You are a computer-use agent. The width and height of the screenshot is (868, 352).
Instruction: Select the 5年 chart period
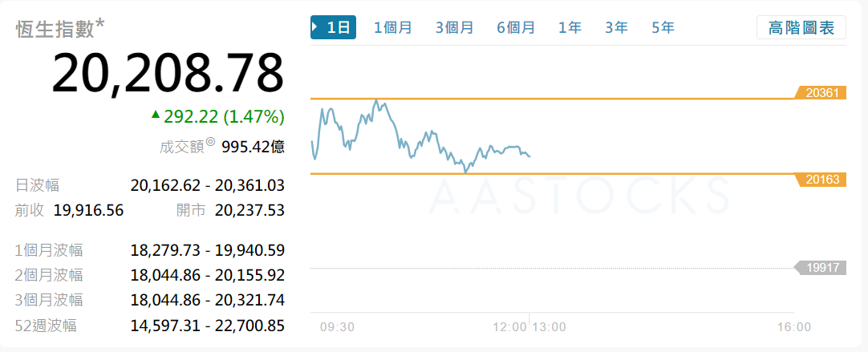(x=663, y=27)
